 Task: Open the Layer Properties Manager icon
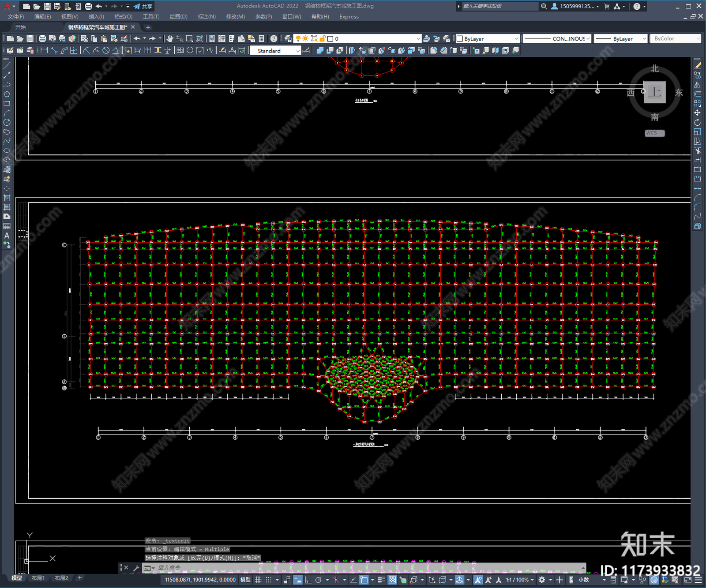[x=288, y=39]
